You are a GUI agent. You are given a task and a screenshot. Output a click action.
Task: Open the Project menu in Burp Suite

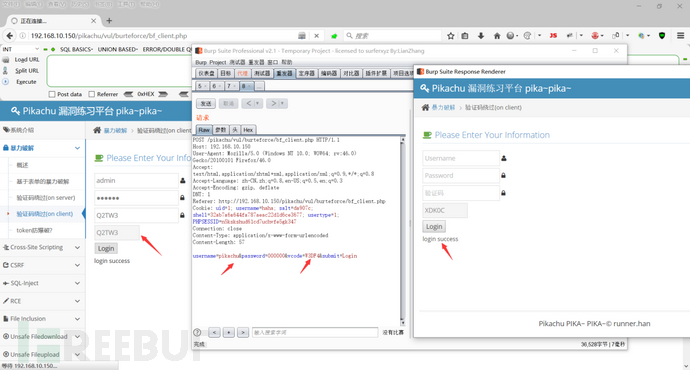pyautogui.click(x=217, y=62)
